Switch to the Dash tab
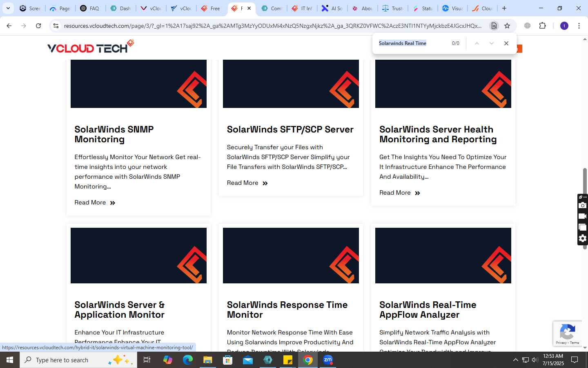 click(120, 8)
